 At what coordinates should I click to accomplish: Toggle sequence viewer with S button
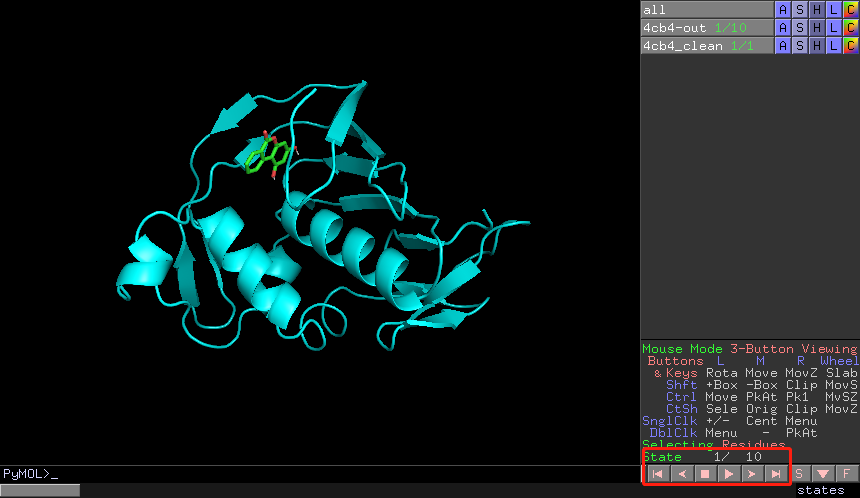pyautogui.click(x=799, y=473)
